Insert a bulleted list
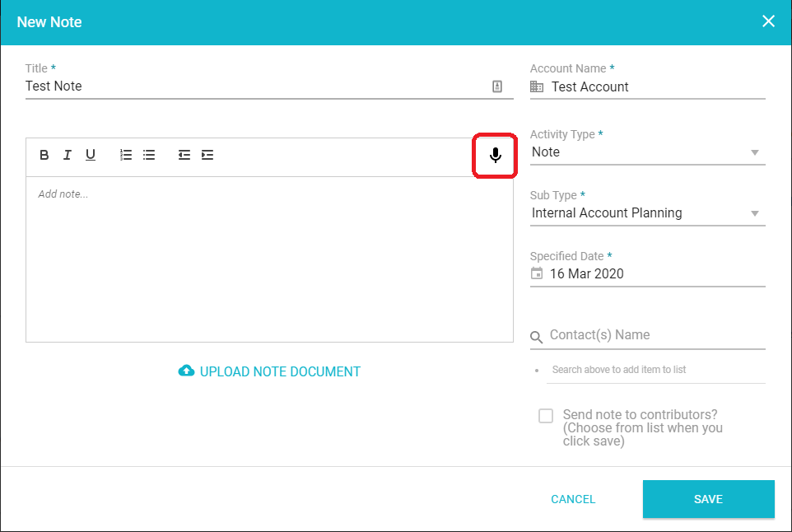The image size is (792, 532). (149, 155)
